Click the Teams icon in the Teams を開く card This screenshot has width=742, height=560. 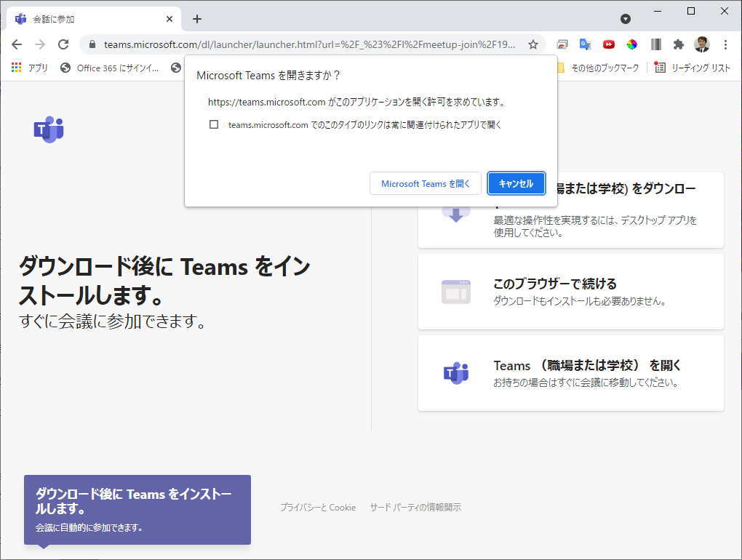point(455,373)
